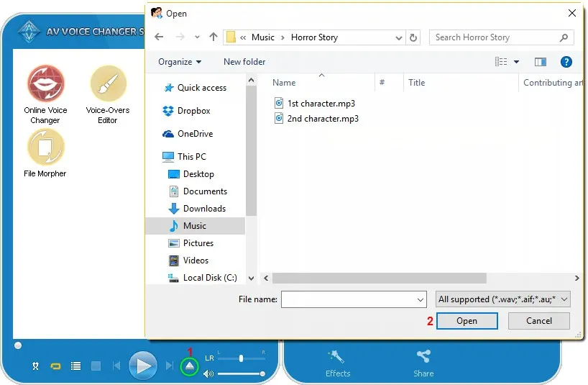Open the playlist icon in player bar
588x385 pixels.
[x=75, y=366]
